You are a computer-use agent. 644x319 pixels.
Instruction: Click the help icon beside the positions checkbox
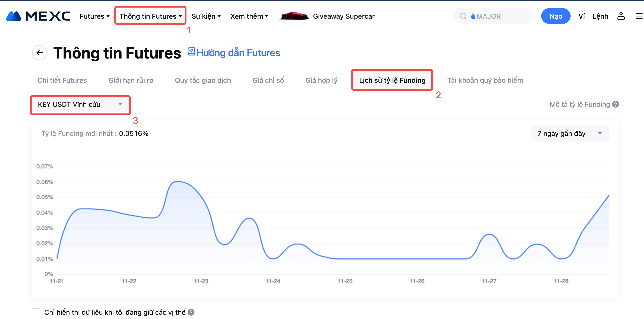tap(191, 312)
